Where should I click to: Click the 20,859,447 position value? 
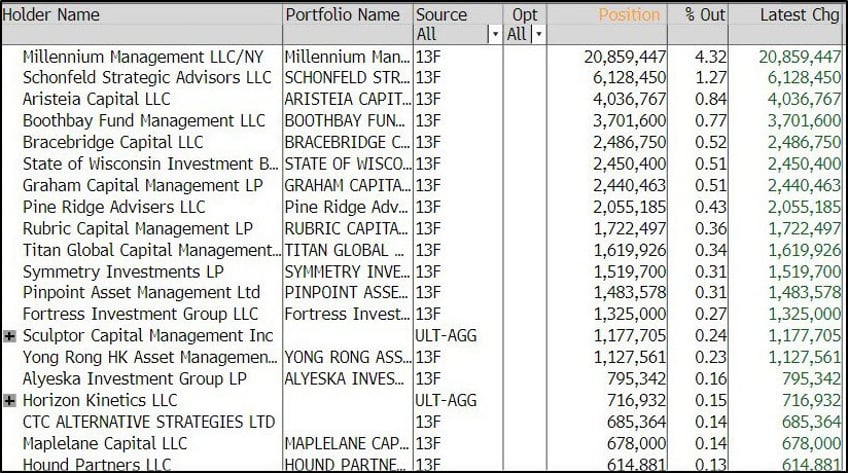pos(625,57)
